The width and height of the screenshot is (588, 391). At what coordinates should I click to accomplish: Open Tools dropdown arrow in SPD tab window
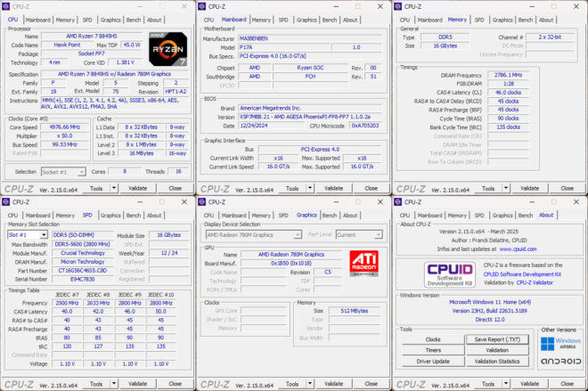pyautogui.click(x=114, y=384)
